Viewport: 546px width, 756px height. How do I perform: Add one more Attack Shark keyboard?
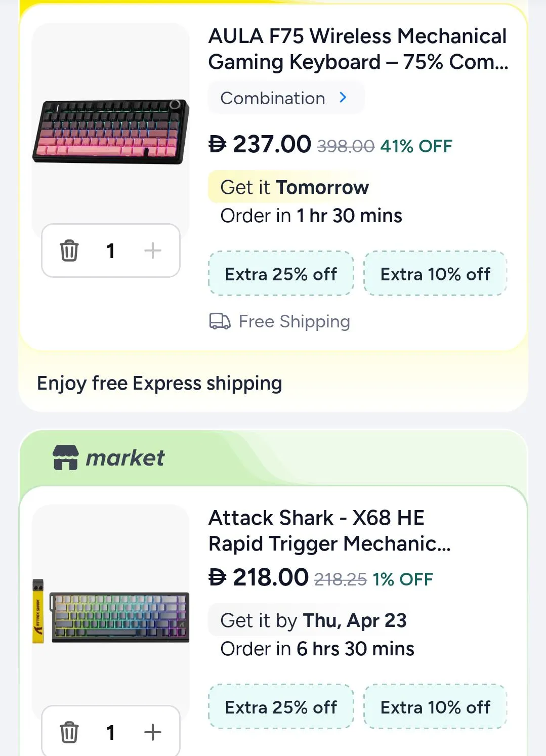coord(152,732)
